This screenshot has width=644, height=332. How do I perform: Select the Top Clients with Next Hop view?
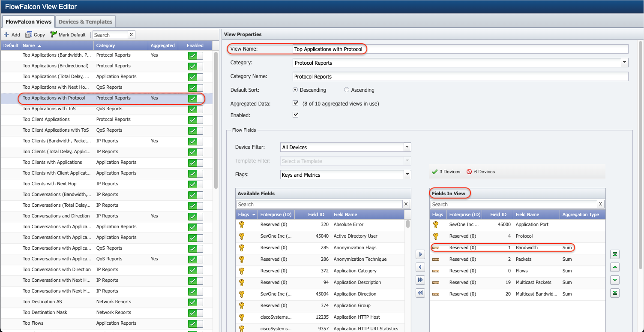[106, 184]
